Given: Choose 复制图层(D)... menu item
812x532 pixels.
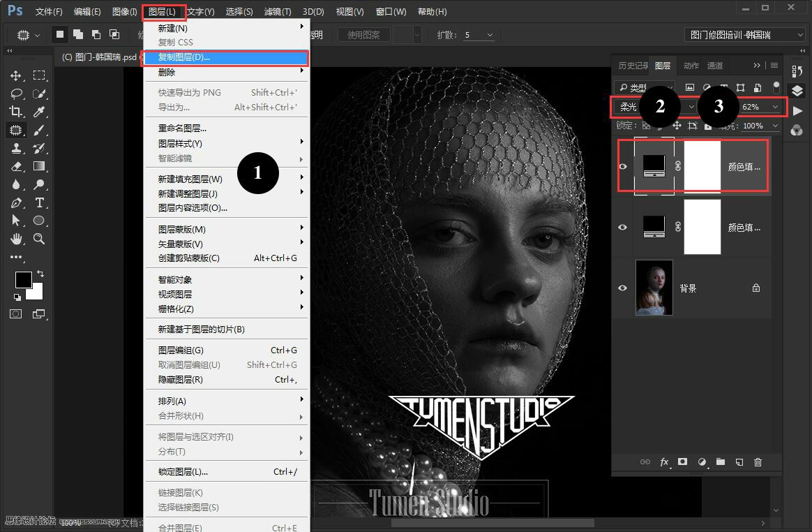Looking at the screenshot, I should [x=226, y=57].
